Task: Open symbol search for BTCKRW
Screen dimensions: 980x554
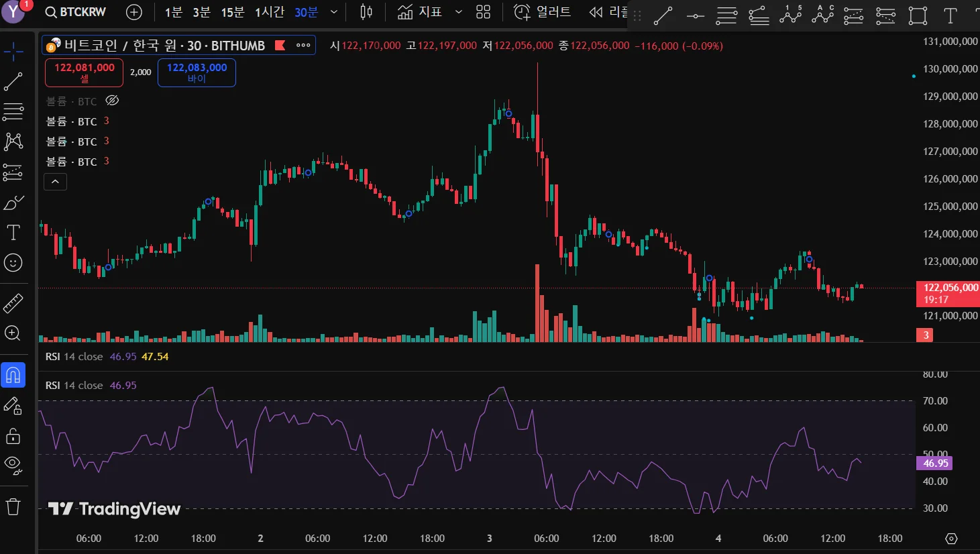Action: pos(76,12)
